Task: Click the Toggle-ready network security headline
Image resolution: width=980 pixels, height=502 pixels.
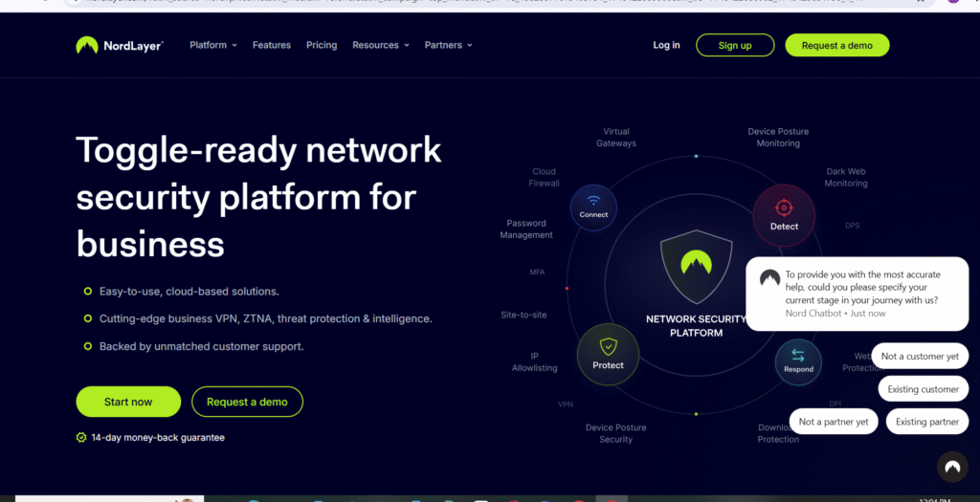Action: point(258,197)
